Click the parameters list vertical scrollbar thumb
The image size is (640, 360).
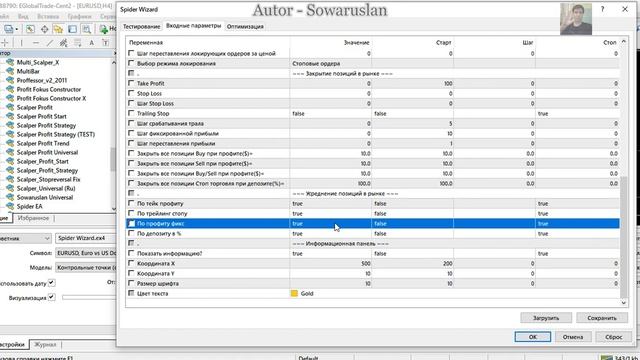click(623, 237)
